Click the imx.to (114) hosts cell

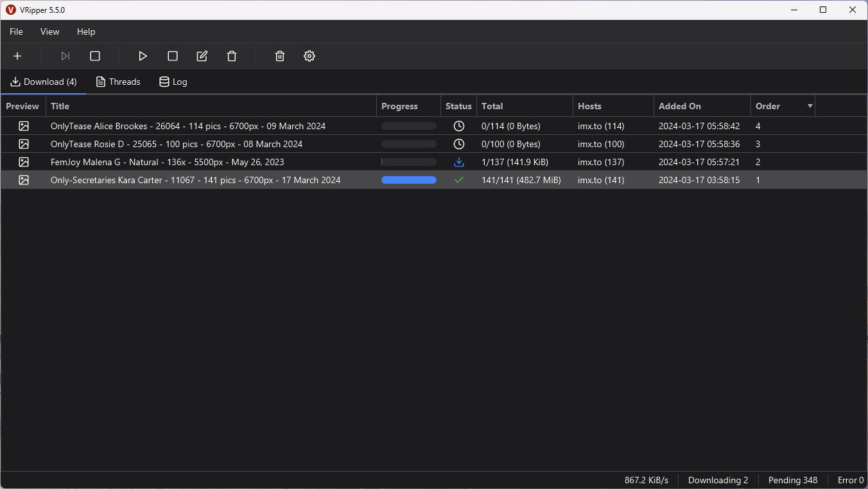click(601, 126)
